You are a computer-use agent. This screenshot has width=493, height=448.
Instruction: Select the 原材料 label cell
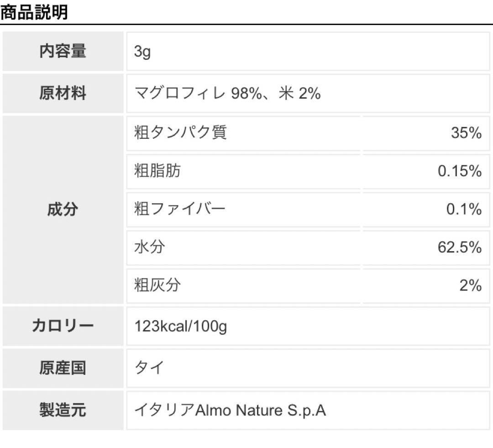tap(63, 93)
